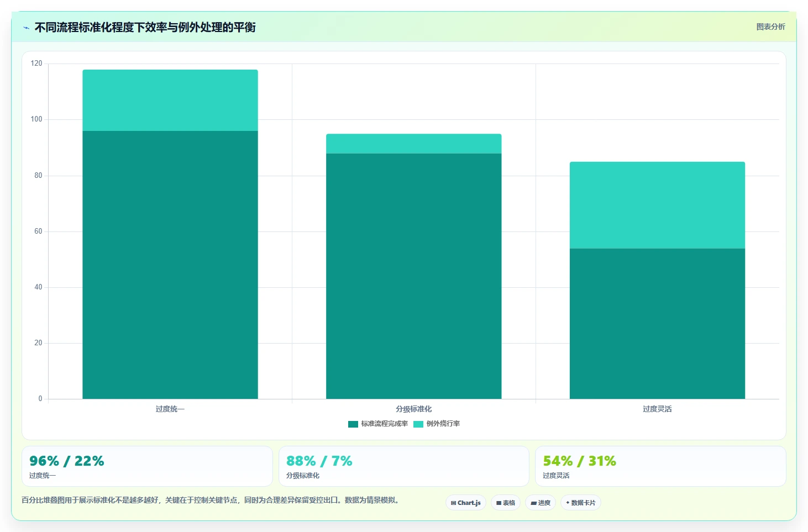Toggle the 例外绕行率 legend item

click(x=437, y=424)
